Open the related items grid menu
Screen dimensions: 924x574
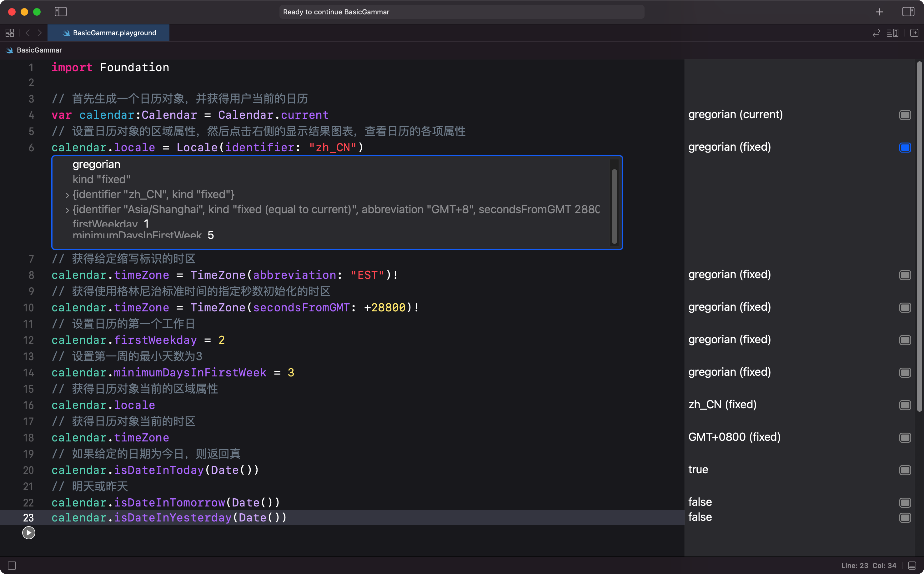pyautogui.click(x=10, y=33)
